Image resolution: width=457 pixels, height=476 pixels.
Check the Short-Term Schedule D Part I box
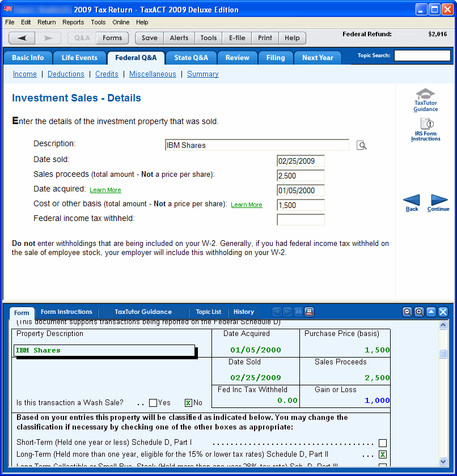(x=383, y=443)
